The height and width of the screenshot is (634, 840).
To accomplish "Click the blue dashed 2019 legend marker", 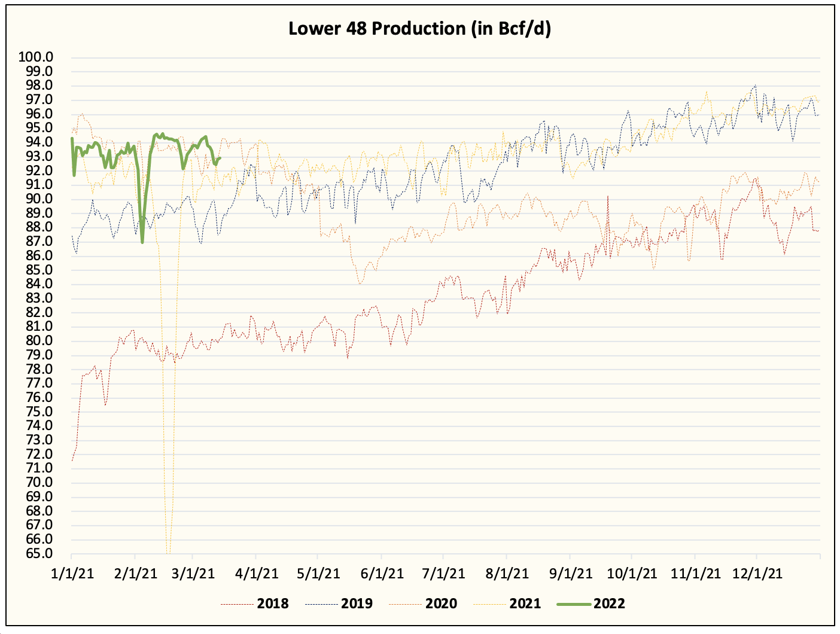I will (x=322, y=605).
